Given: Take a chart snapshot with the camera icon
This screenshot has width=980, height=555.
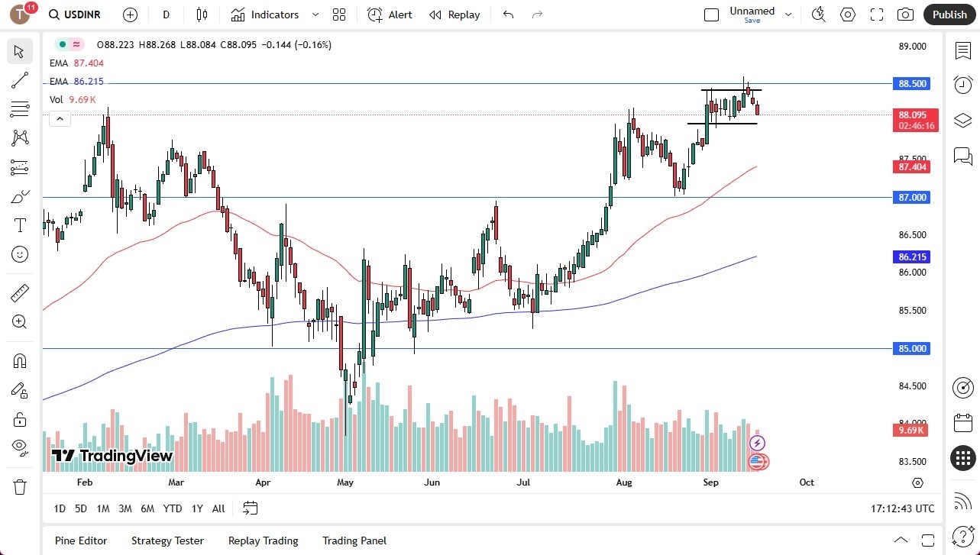Looking at the screenshot, I should pyautogui.click(x=904, y=15).
